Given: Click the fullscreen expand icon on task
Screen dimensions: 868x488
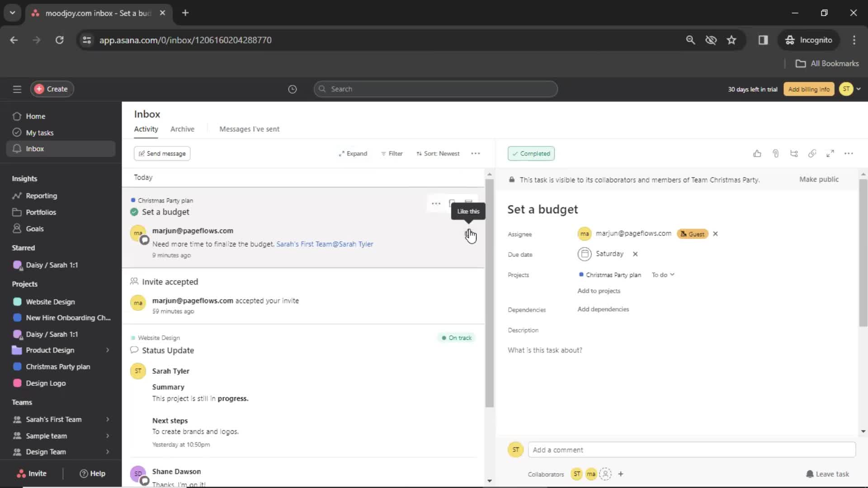Looking at the screenshot, I should (830, 154).
